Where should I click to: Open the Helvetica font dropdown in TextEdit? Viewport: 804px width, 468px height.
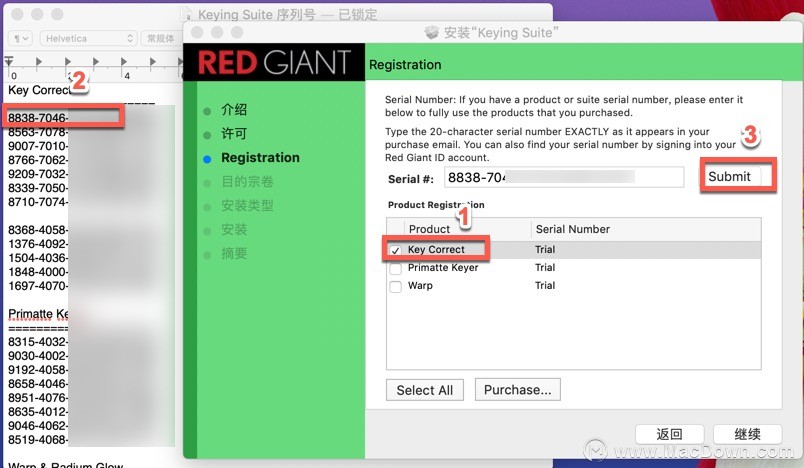pos(88,38)
